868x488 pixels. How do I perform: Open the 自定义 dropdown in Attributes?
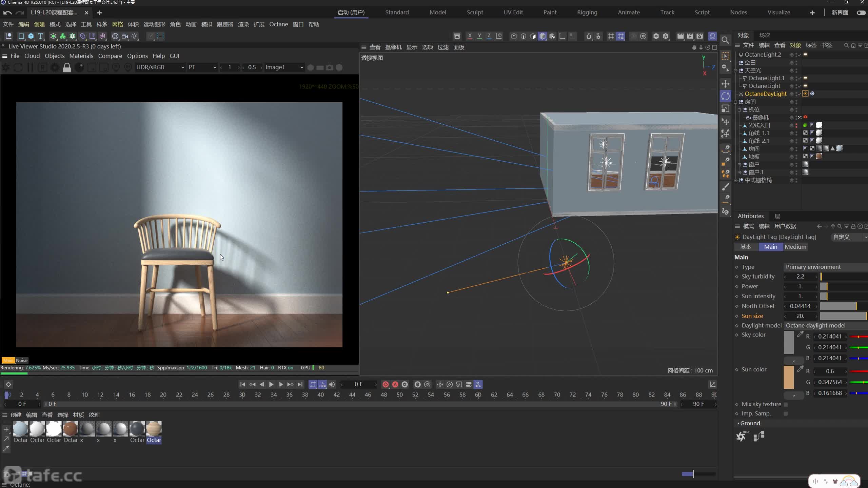(x=849, y=237)
